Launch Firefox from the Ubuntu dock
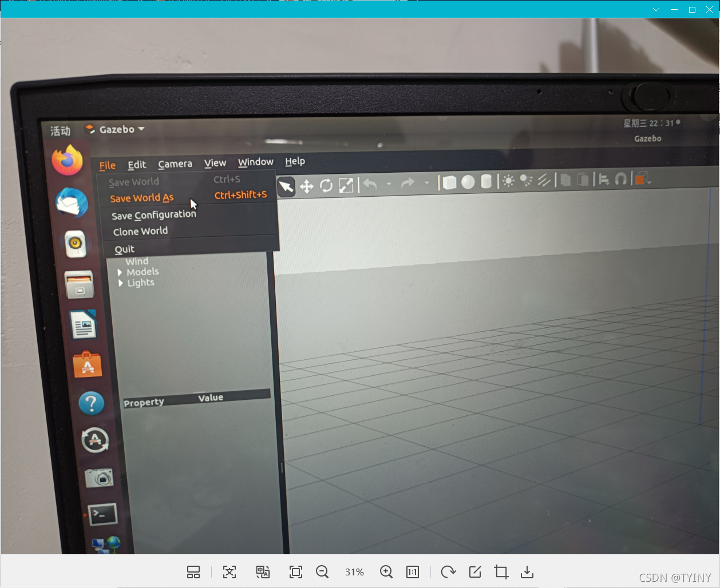This screenshot has width=720, height=588. click(x=68, y=160)
